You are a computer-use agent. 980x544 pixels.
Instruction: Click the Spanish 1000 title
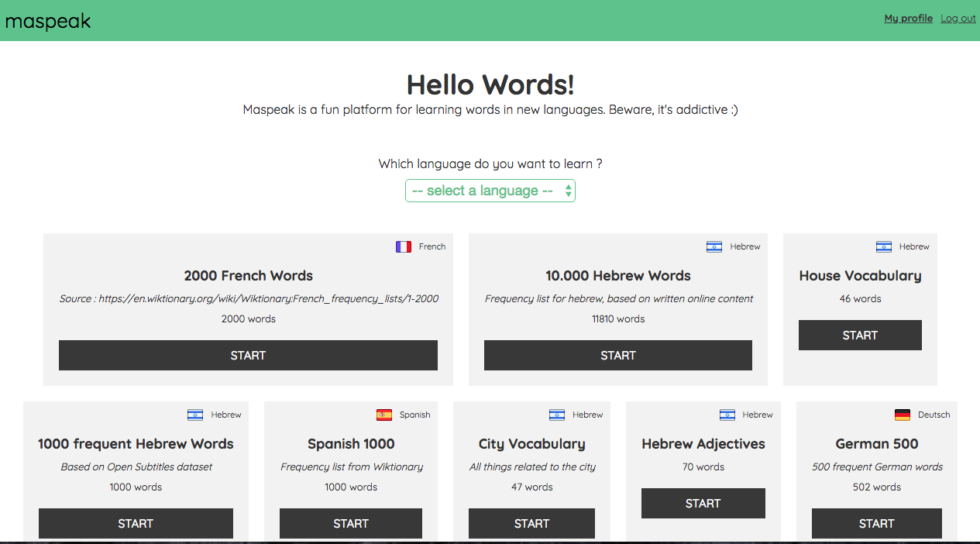point(351,444)
